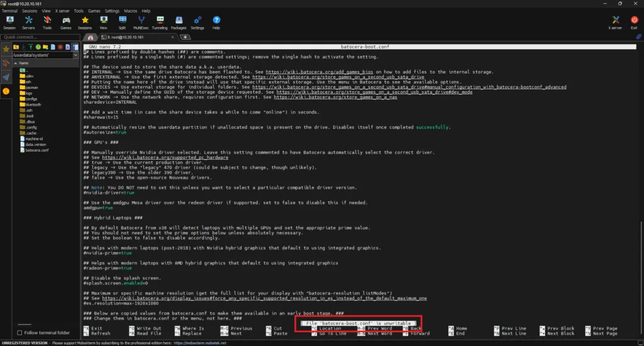Activate the MultiExec toolbar icon

(141, 23)
